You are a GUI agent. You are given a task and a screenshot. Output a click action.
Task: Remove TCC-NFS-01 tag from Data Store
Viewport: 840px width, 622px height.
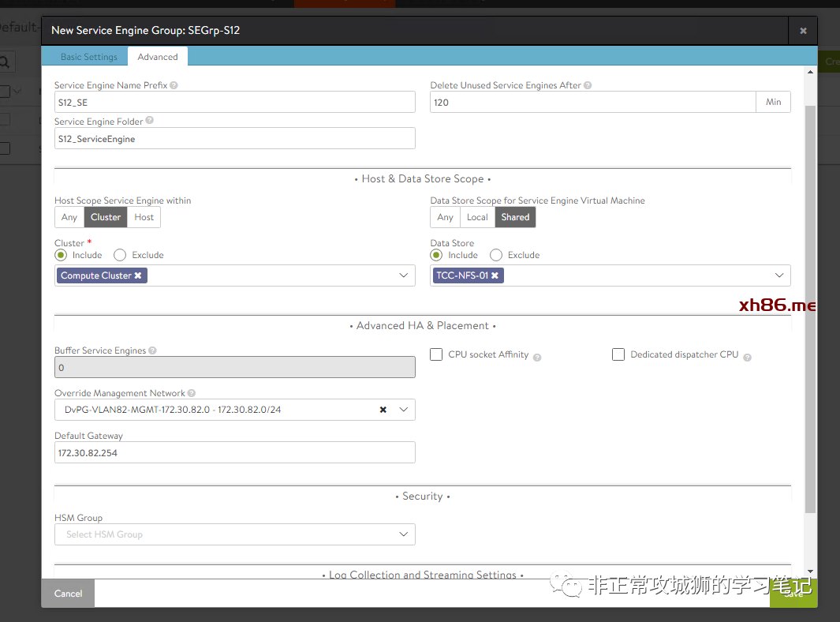[495, 275]
